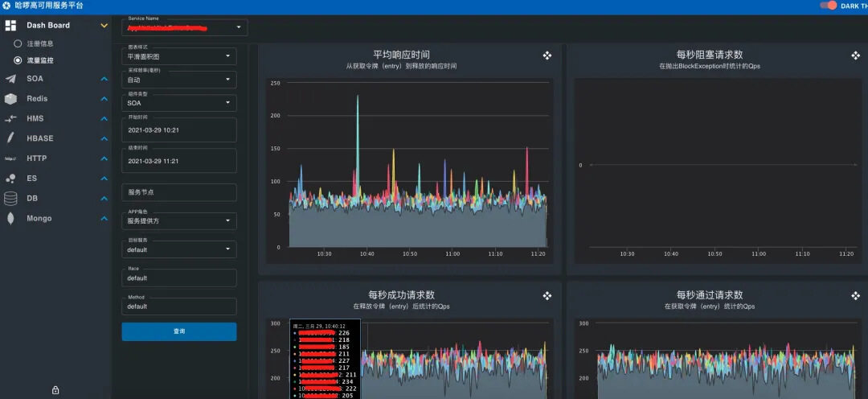Collapse the Dash Board menu chevron

(x=104, y=26)
